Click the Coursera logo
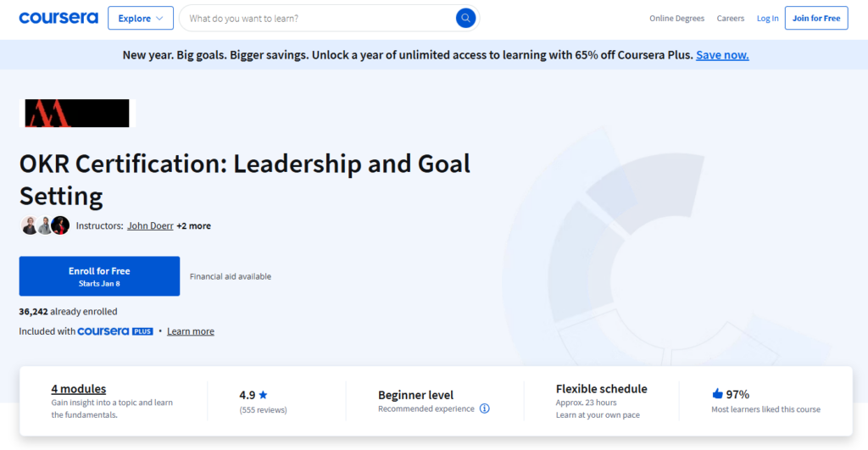Image resolution: width=868 pixels, height=450 pixels. point(58,19)
